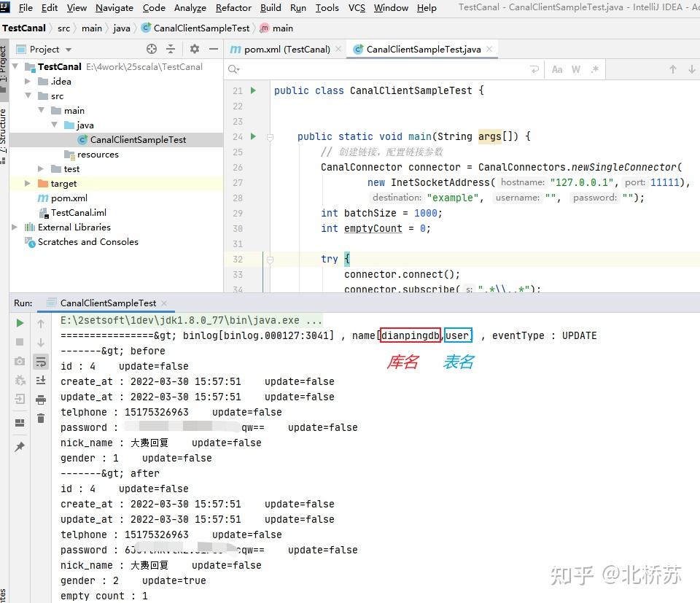Hide the Project panel with minimize icon
Screen dimensions: 700x603
tap(214, 49)
